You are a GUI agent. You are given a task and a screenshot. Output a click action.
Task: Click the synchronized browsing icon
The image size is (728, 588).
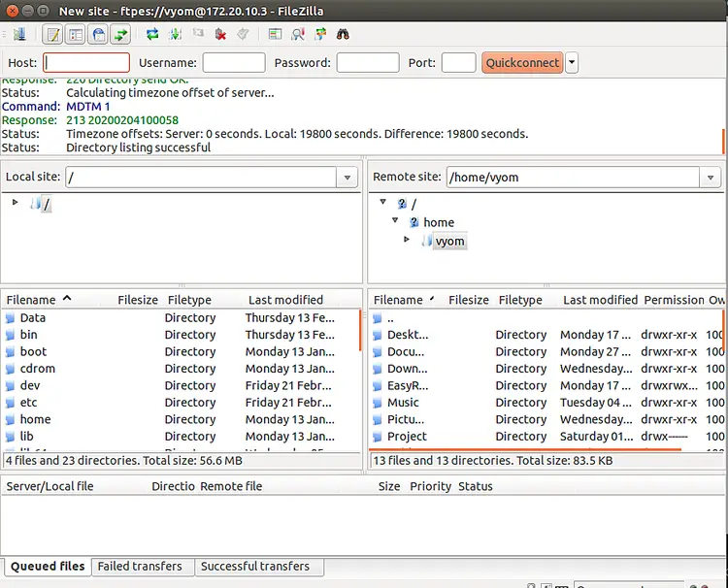(319, 34)
